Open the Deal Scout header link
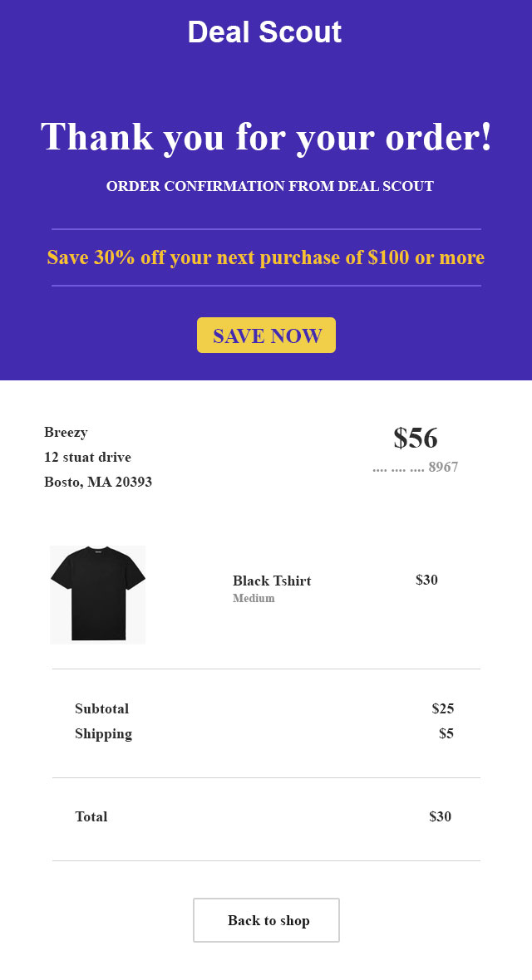This screenshot has height=980, width=532. (266, 32)
